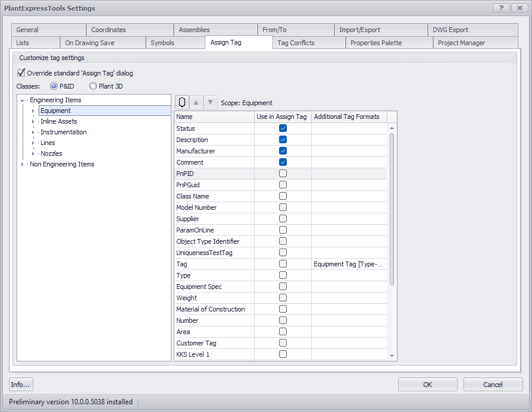The height and width of the screenshot is (412, 532).
Task: Click the bracket icon button beside Scope
Action: point(182,102)
